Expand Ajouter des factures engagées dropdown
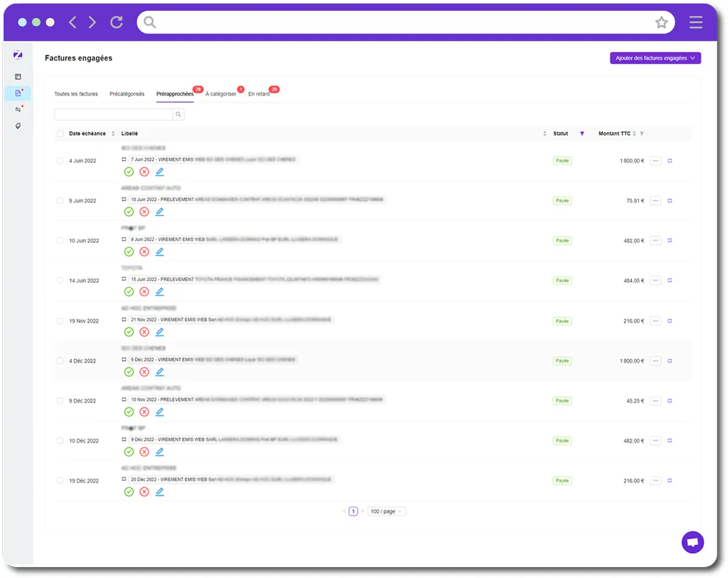 pos(655,58)
